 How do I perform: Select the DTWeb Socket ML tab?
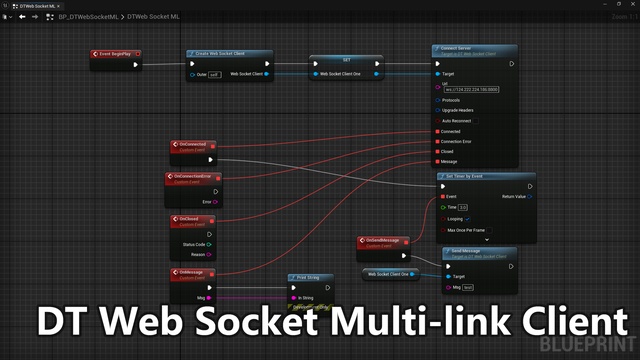(x=37, y=6)
